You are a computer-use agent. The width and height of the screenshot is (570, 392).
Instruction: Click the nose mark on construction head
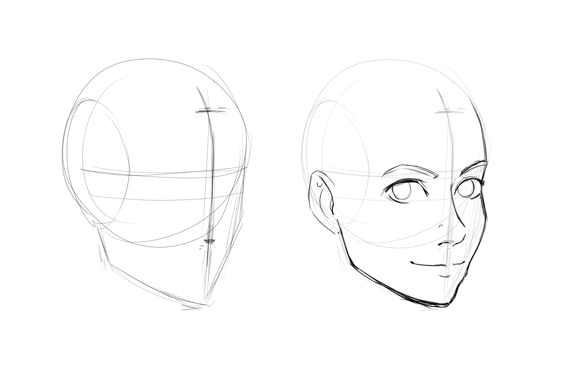(x=209, y=241)
